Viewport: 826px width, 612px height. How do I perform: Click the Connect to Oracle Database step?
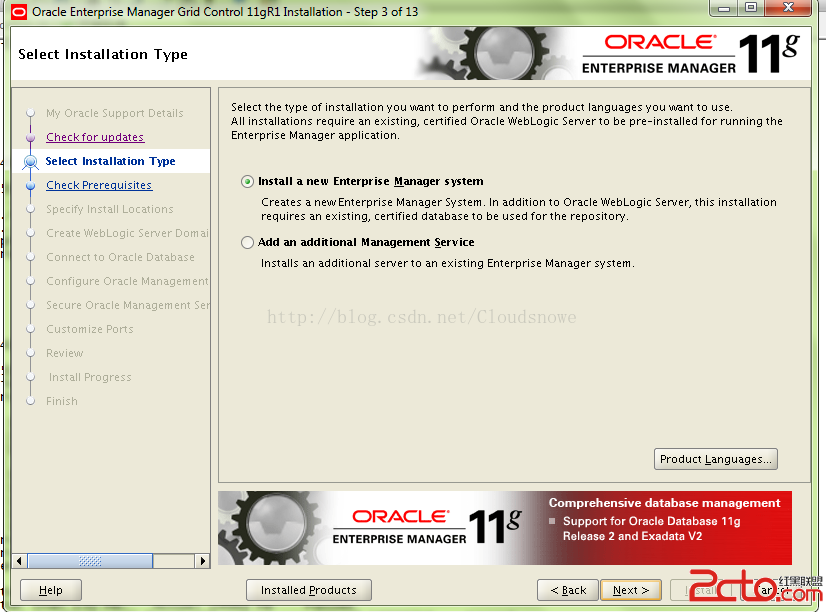pyautogui.click(x=120, y=257)
